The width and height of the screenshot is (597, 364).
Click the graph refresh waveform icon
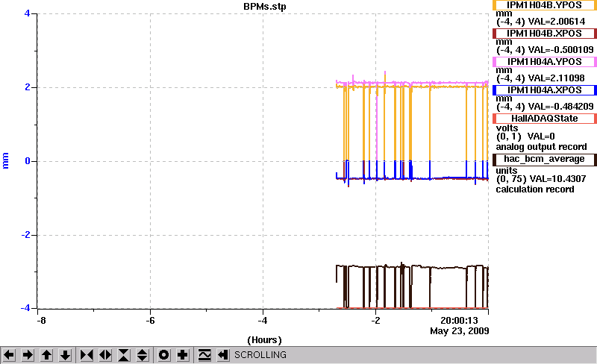(x=204, y=355)
